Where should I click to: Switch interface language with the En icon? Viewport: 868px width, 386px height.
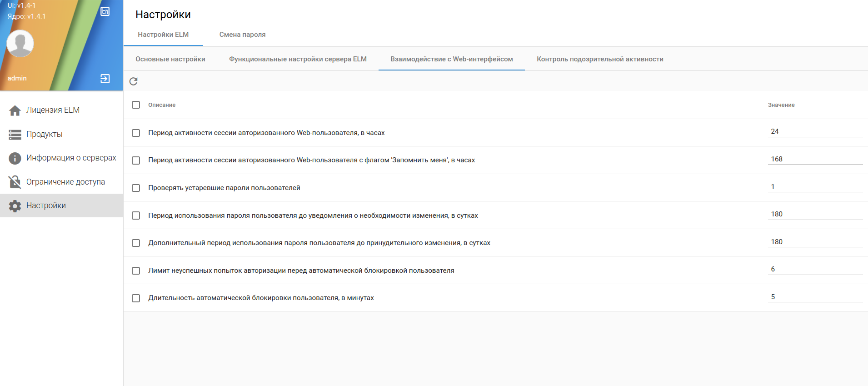(105, 11)
